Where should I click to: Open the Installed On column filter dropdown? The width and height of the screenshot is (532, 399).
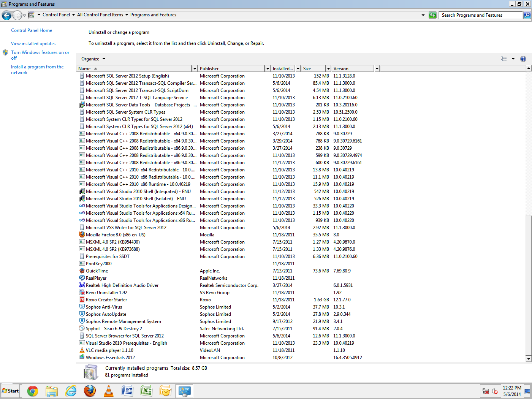click(x=298, y=69)
